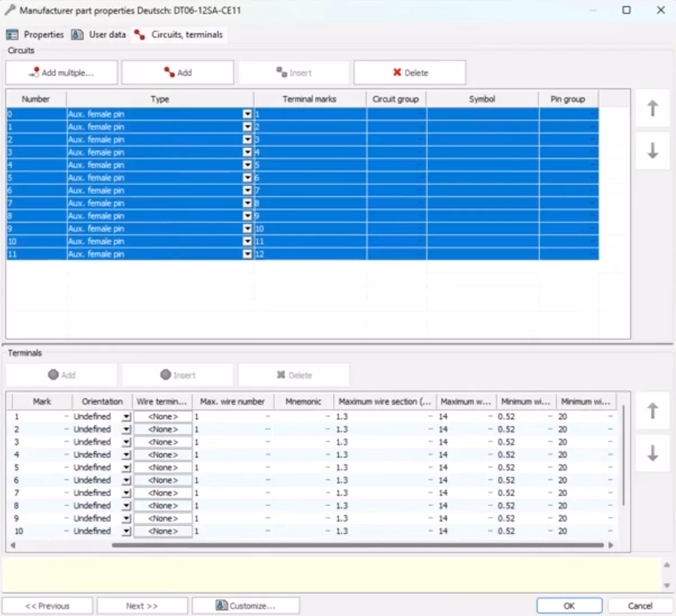Click the wrench icon in the title bar
Screen dimensions: 676x616
[10, 10]
